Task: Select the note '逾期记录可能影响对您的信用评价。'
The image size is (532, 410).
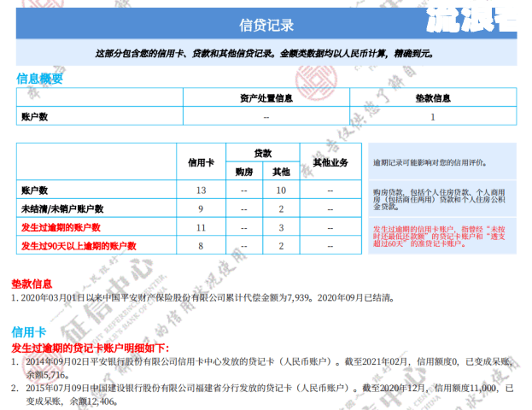Action: [430, 162]
